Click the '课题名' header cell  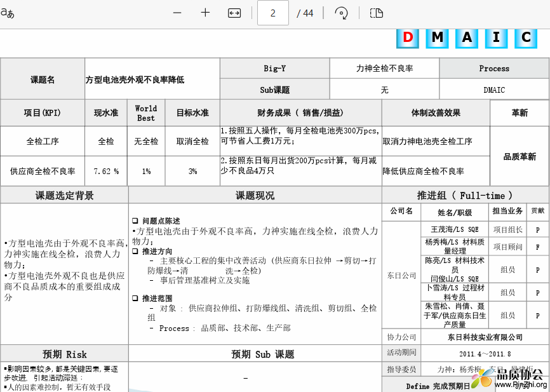(x=43, y=79)
